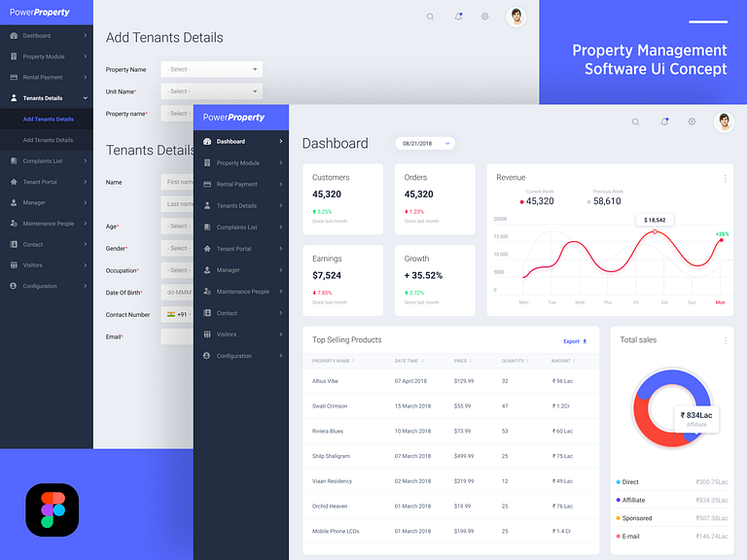Click Maintenance People icon in front sidebar

pyautogui.click(x=207, y=292)
